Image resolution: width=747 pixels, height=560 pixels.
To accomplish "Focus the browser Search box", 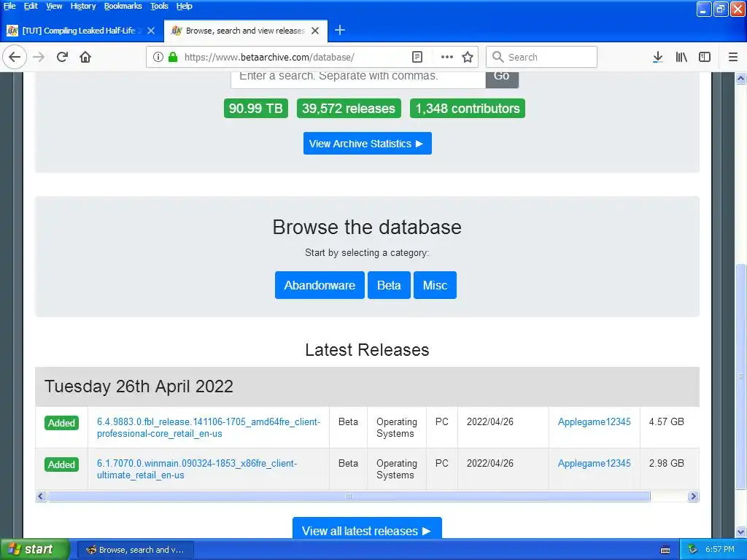I will point(542,57).
